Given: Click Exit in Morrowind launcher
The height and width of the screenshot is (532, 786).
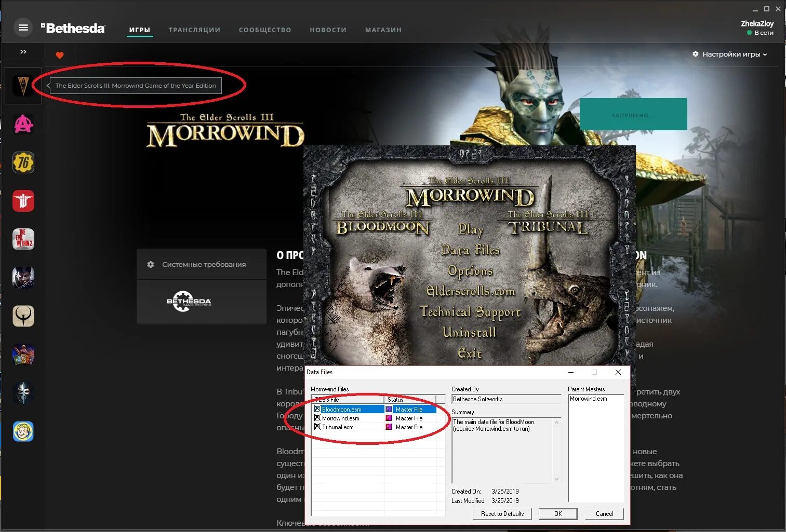Looking at the screenshot, I should 470,353.
